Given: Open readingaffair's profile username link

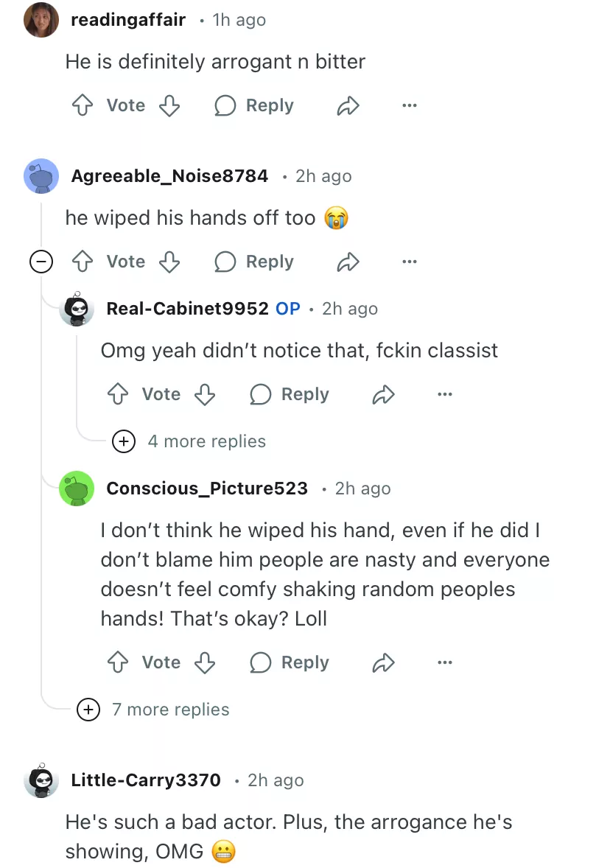Looking at the screenshot, I should pyautogui.click(x=128, y=20).
